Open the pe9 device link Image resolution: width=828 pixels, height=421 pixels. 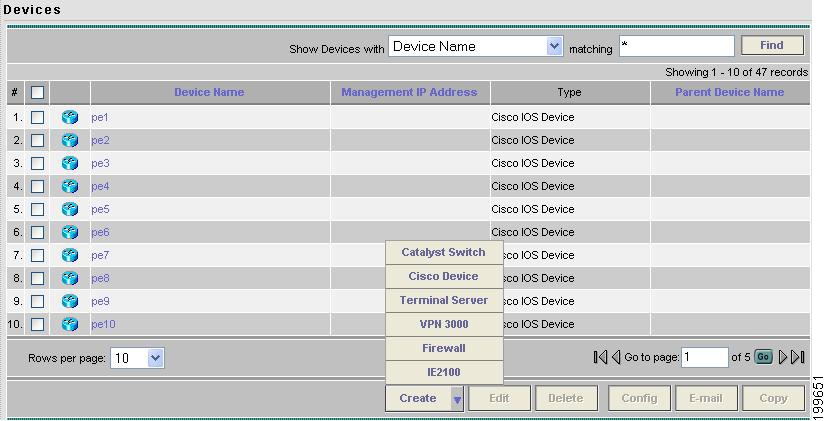coord(100,301)
